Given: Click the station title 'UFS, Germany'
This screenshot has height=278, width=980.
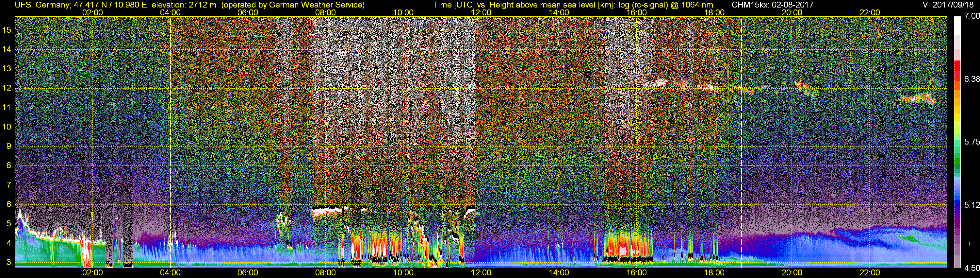Looking at the screenshot, I should tap(42, 5).
